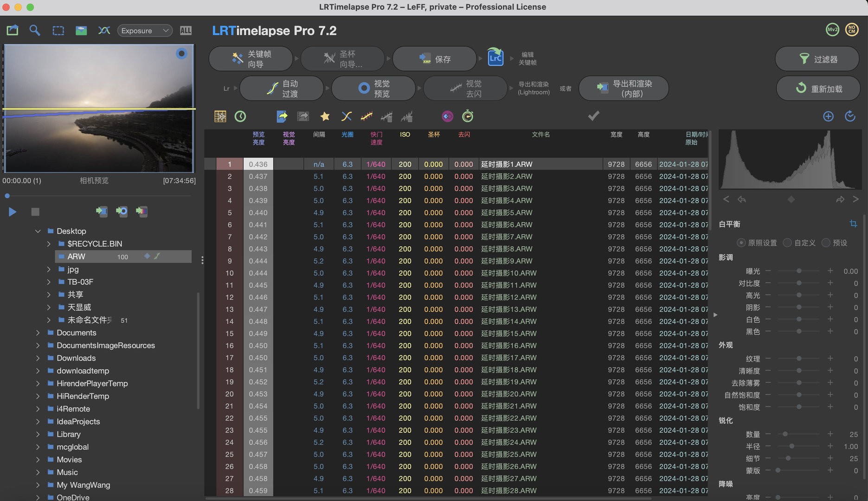Click the NO CM round badge icon
Image resolution: width=868 pixels, height=501 pixels.
(x=851, y=30)
